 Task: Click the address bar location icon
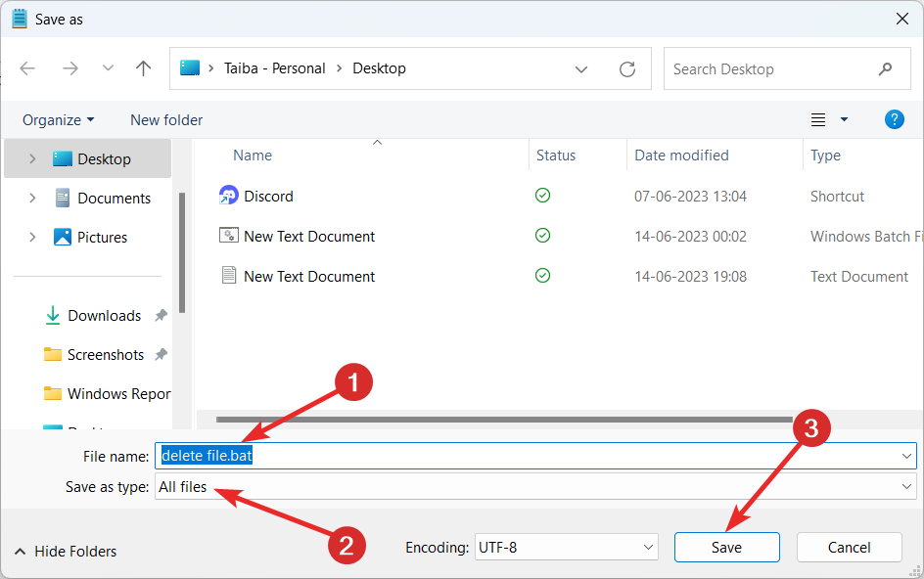tap(190, 68)
